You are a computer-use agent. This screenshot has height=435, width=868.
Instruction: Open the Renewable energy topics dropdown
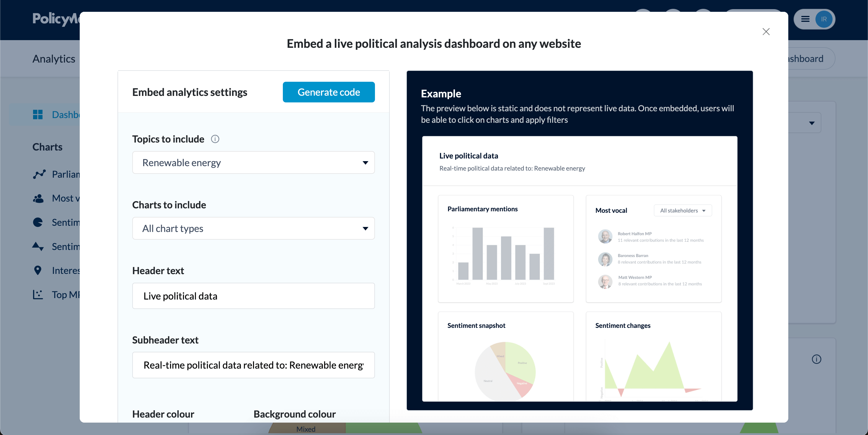pos(253,163)
